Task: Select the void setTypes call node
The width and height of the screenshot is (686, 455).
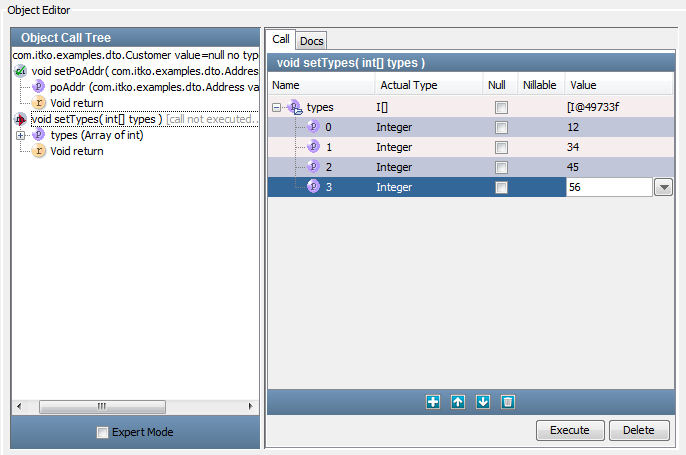Action: click(144, 119)
